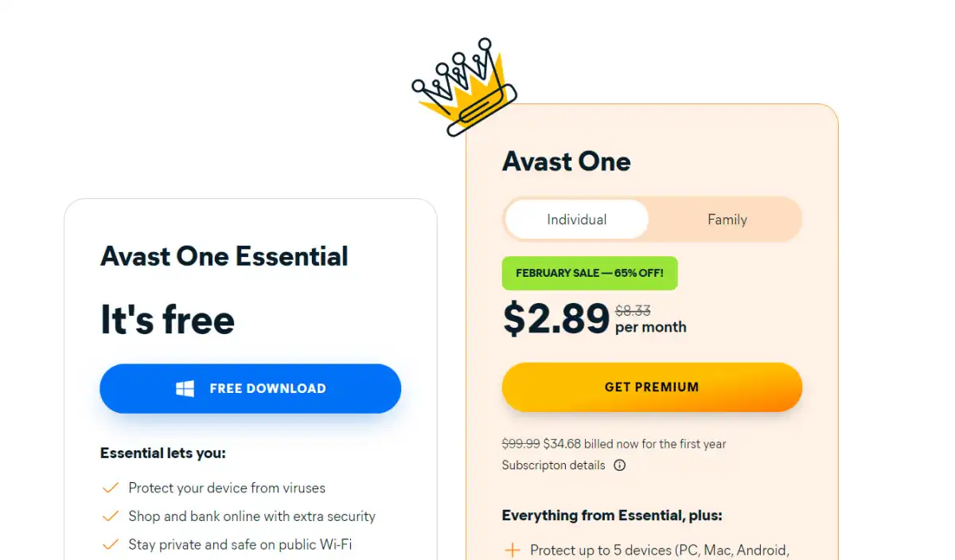
Task: Click the $2.89 price text
Action: [x=556, y=318]
